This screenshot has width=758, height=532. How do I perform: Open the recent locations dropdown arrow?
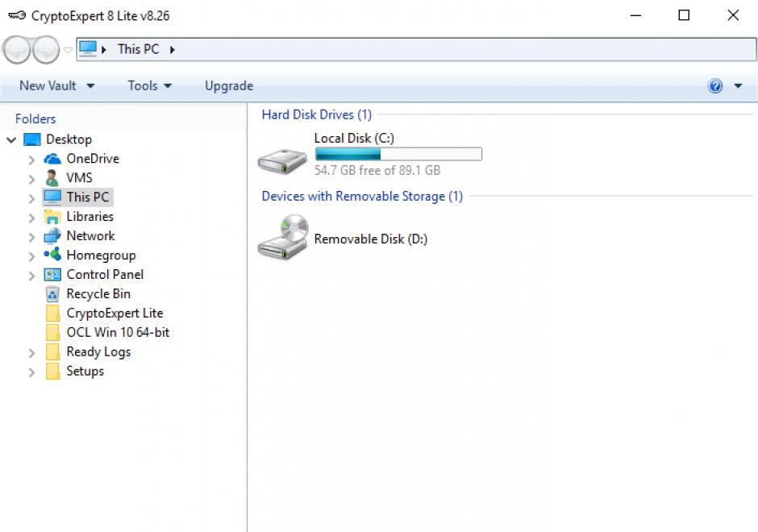click(x=69, y=50)
